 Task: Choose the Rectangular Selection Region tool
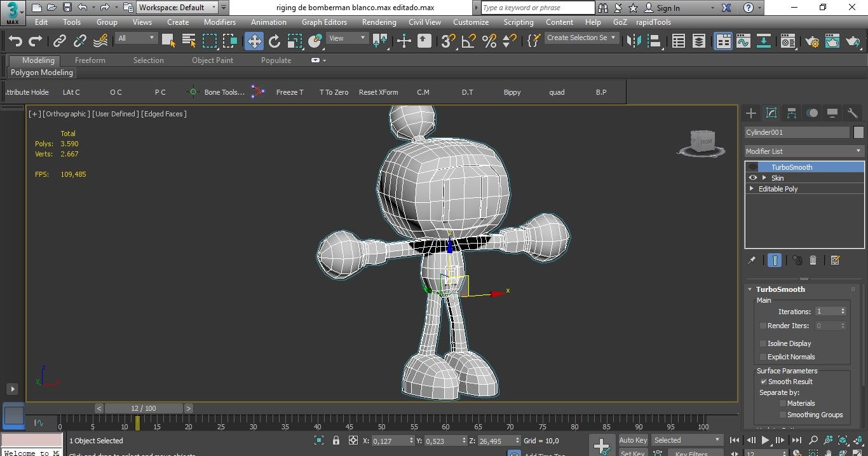210,41
